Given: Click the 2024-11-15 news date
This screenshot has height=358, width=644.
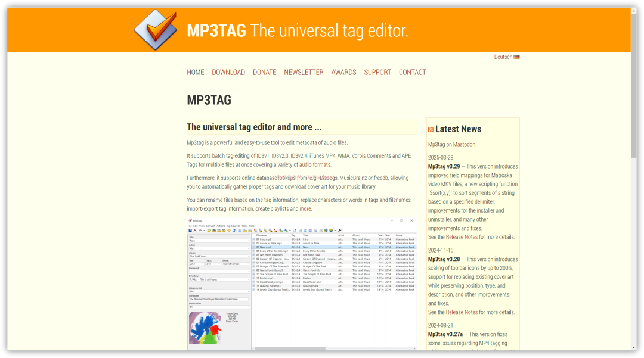Looking at the screenshot, I should point(441,250).
